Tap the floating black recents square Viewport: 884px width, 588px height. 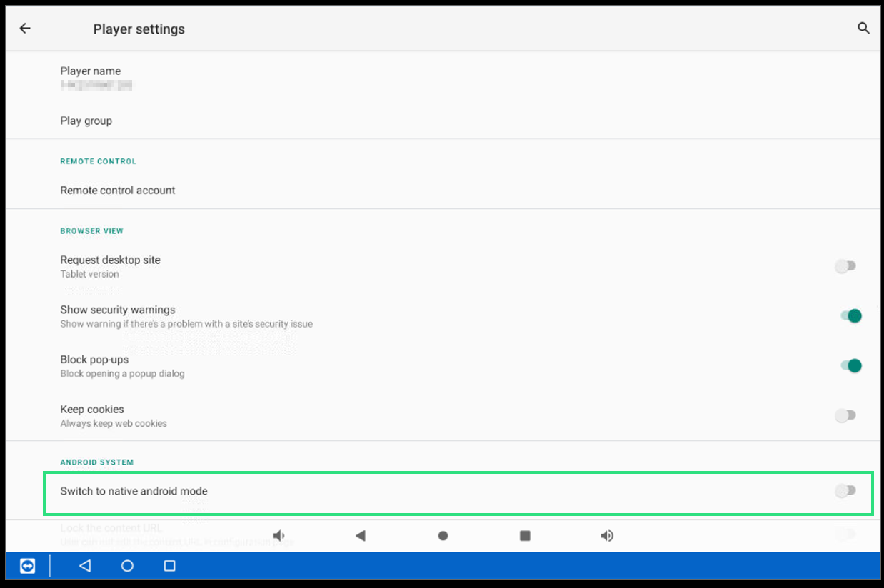(525, 536)
